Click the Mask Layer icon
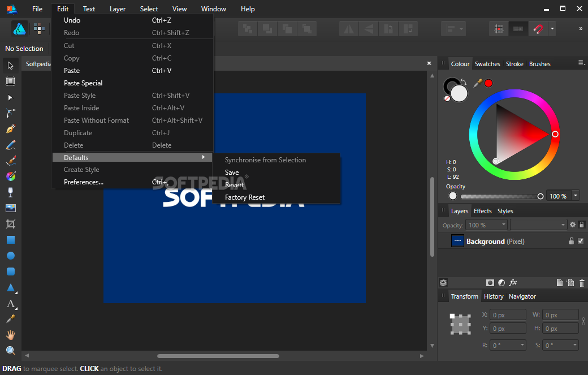This screenshot has height=375, width=588. (x=490, y=283)
